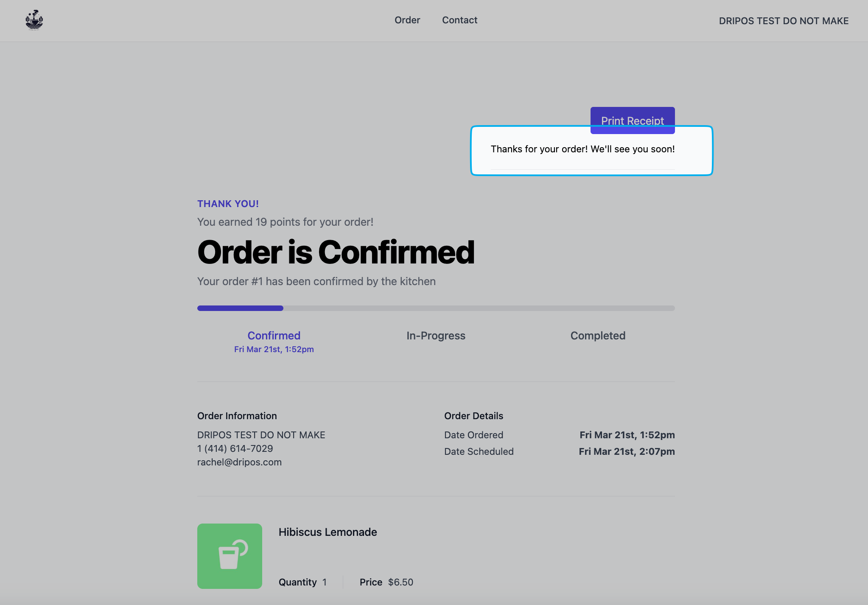Click the Confirmed timestamp Fri Mar 21st

tap(274, 349)
